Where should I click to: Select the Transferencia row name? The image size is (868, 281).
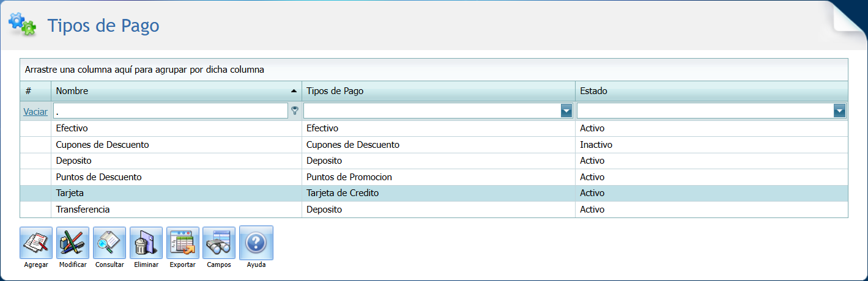click(176, 210)
